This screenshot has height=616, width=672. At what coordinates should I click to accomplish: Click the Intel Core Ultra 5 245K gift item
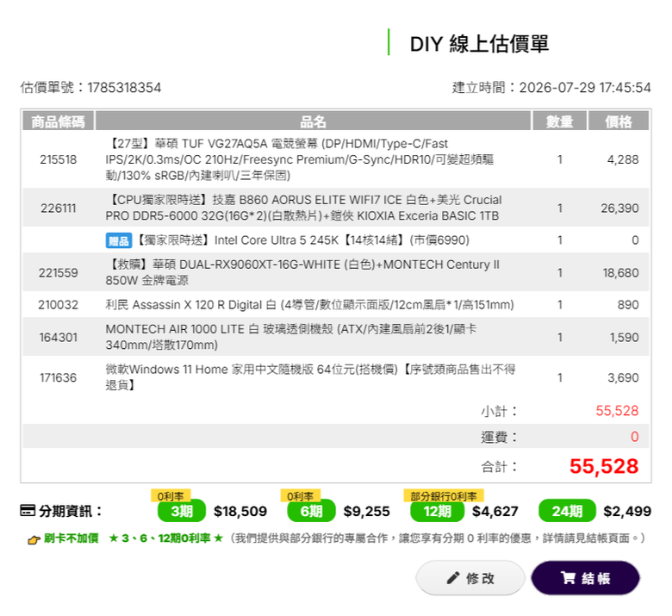pos(303,240)
